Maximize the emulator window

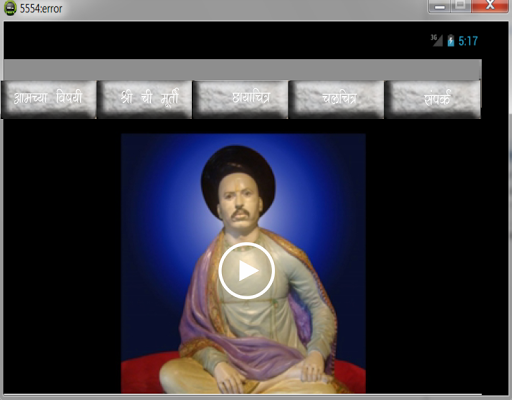point(461,5)
